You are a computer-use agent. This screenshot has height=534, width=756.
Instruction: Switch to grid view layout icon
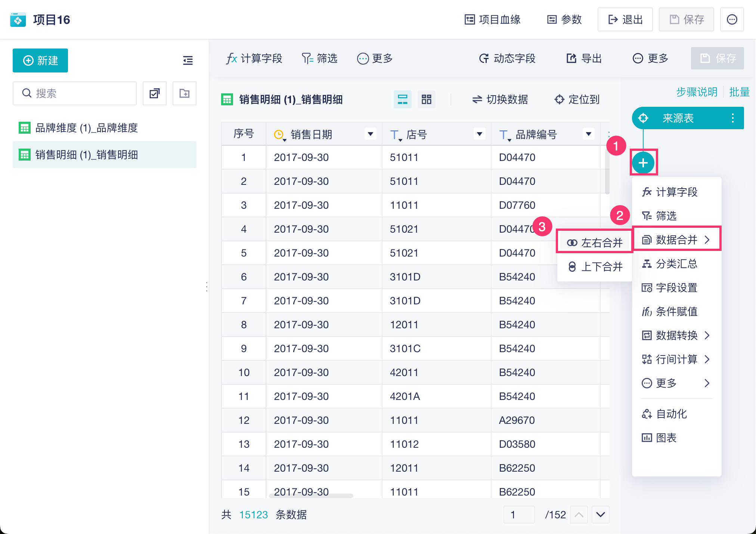[426, 99]
